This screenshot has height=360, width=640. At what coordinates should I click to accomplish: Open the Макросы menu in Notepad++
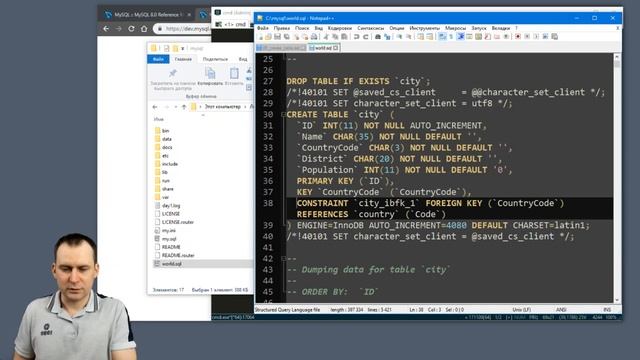pyautogui.click(x=456, y=28)
